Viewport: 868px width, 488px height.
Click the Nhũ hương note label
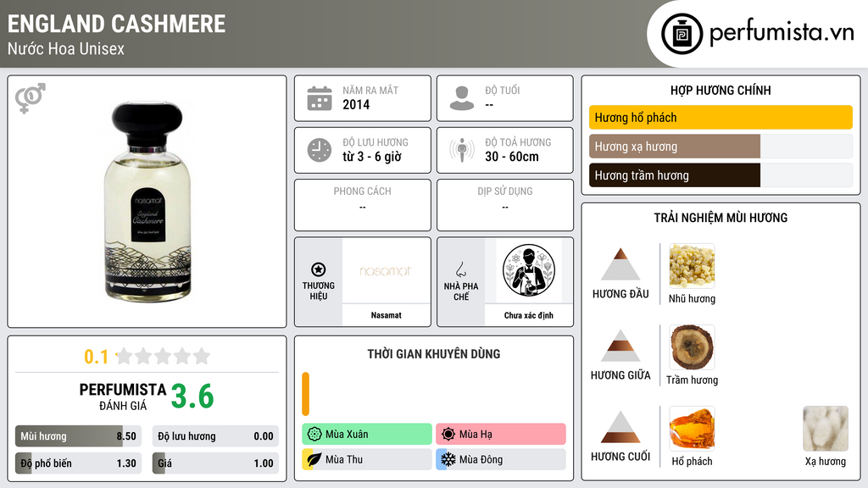point(692,299)
